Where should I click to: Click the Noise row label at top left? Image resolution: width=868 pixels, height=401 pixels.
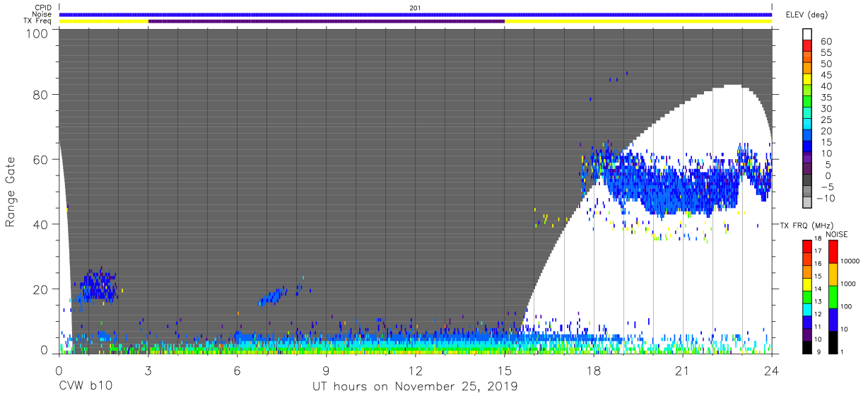coord(43,14)
